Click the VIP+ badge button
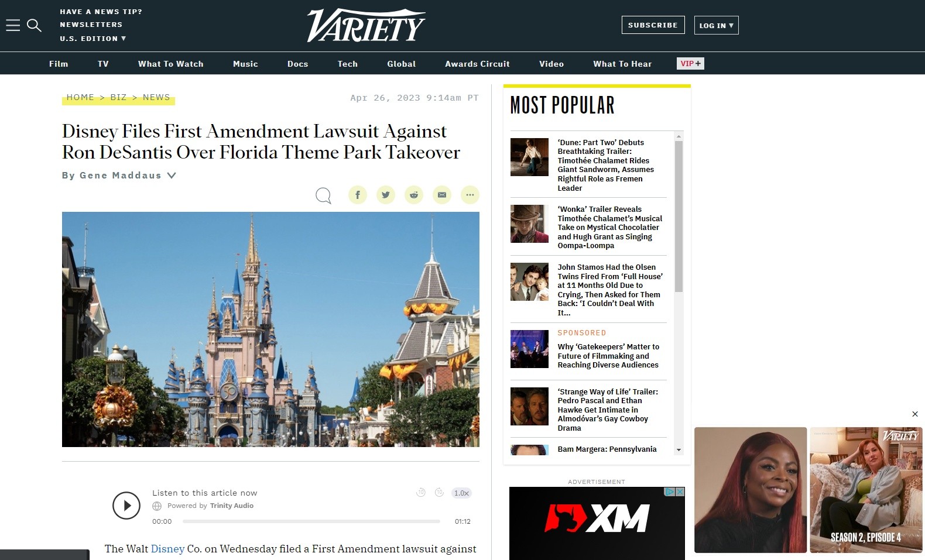The width and height of the screenshot is (925, 560). 690,63
